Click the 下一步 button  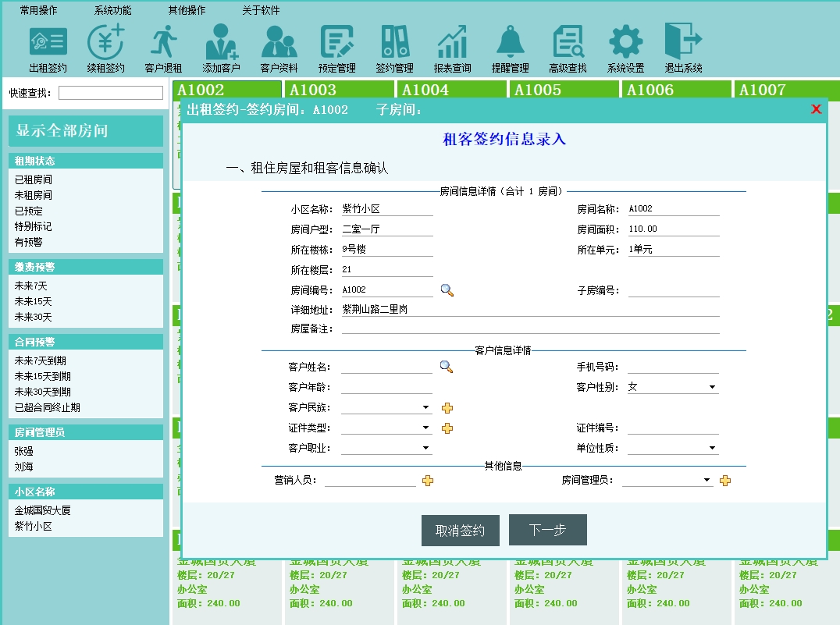(547, 531)
